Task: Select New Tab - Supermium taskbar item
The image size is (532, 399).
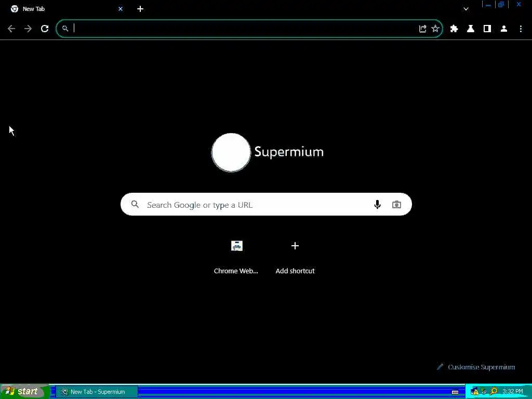Action: pos(97,392)
